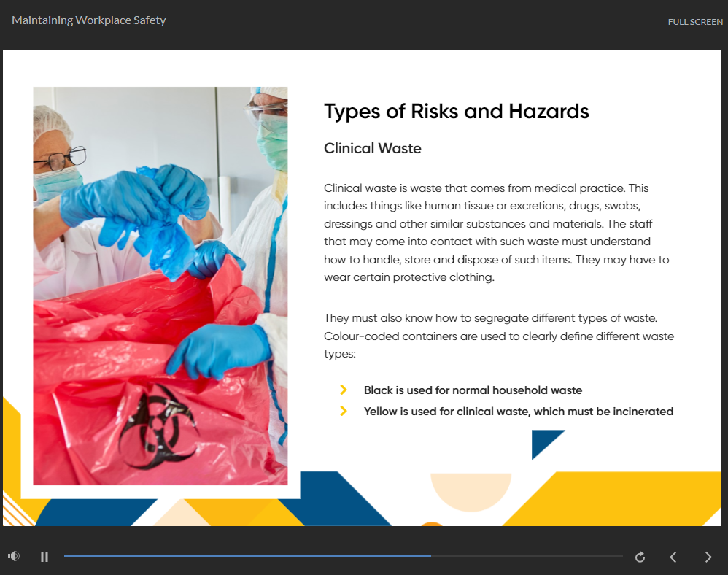The height and width of the screenshot is (575, 728).
Task: Mute the course audio with speaker icon
Action: point(13,556)
